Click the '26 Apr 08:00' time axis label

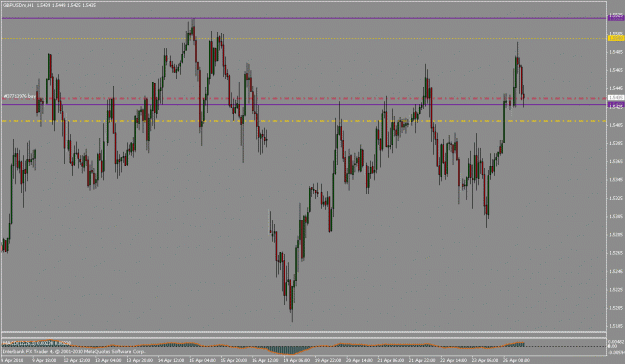517,360
